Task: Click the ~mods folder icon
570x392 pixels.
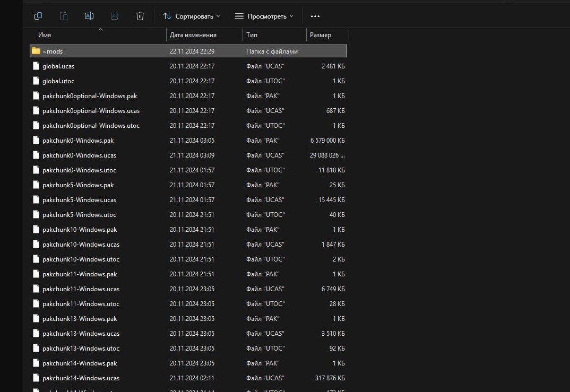Action: [36, 51]
